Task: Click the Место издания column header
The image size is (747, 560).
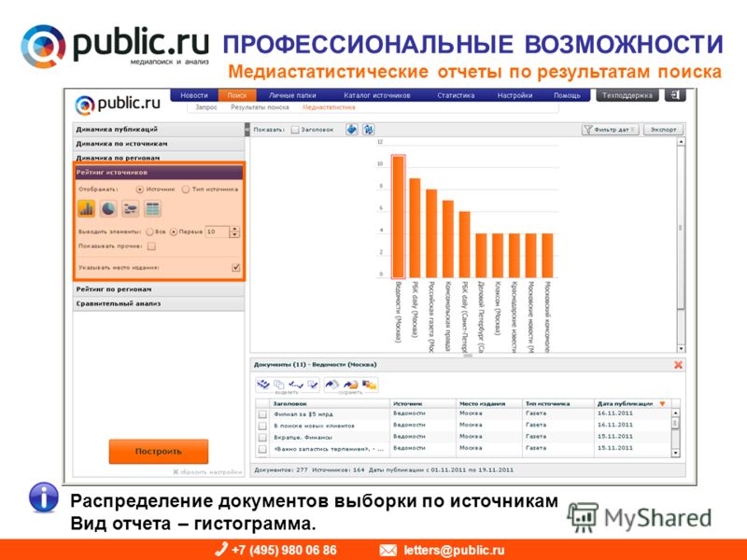Action: click(x=488, y=404)
